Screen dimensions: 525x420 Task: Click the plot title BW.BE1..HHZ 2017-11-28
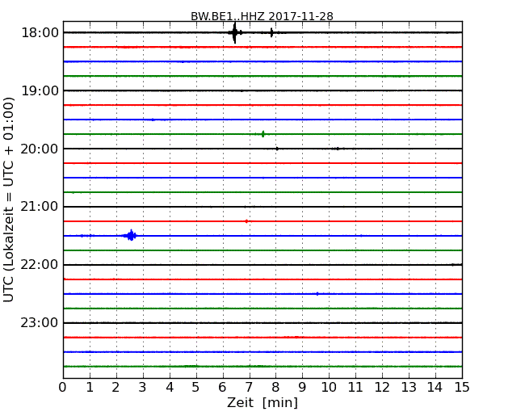click(x=262, y=16)
